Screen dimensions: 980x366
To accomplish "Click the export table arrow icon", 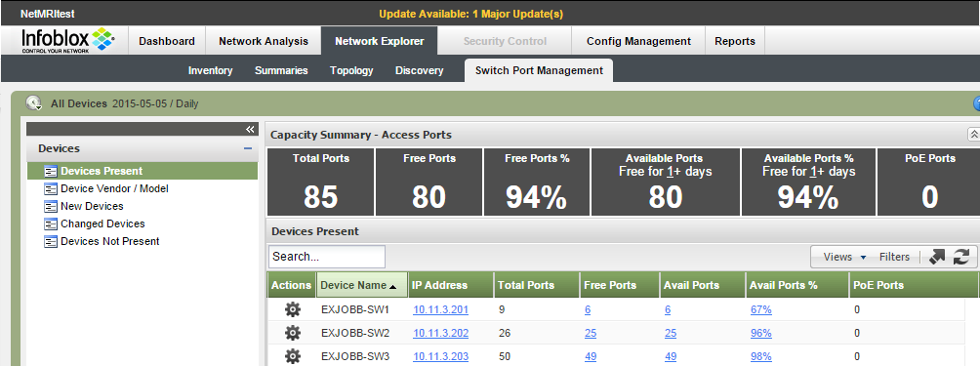I will pyautogui.click(x=937, y=257).
